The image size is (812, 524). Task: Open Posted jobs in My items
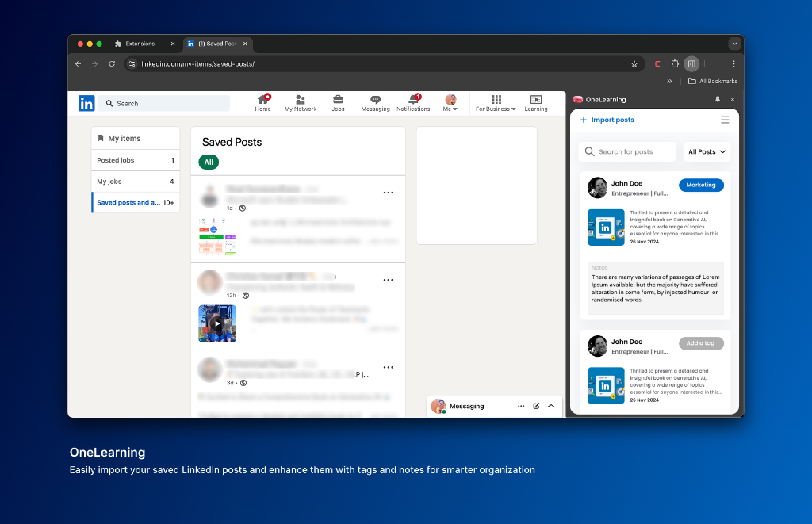136,160
